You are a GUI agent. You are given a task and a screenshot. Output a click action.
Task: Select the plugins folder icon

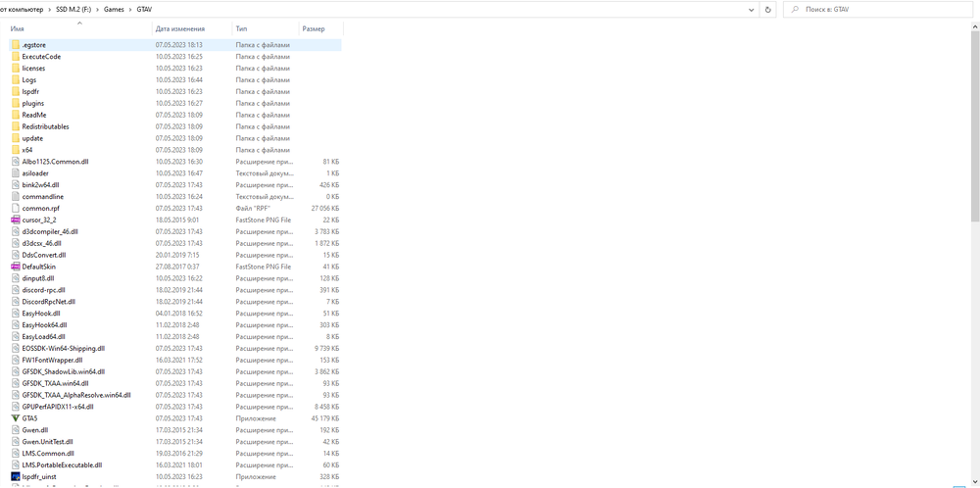(16, 103)
